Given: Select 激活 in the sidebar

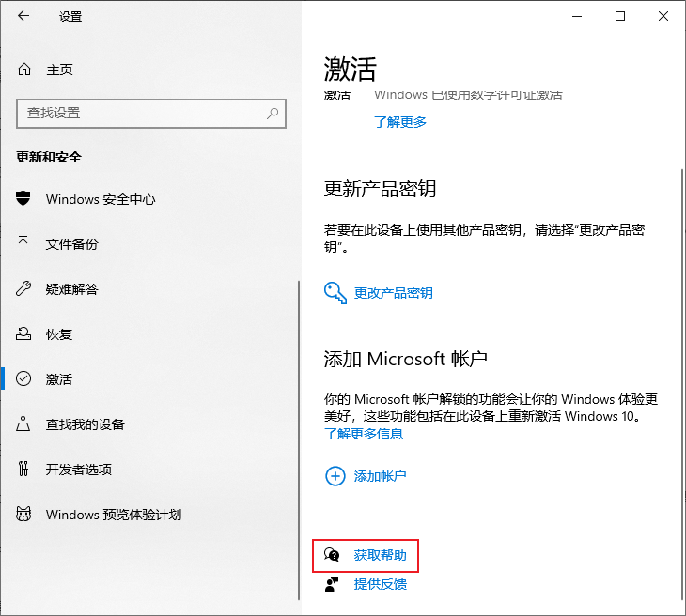Looking at the screenshot, I should click(x=59, y=379).
